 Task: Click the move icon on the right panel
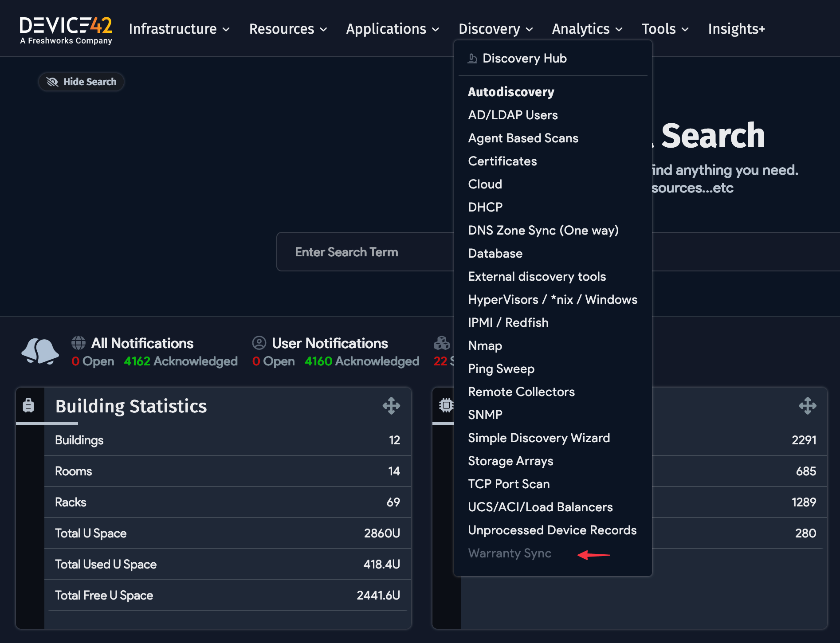coord(807,406)
